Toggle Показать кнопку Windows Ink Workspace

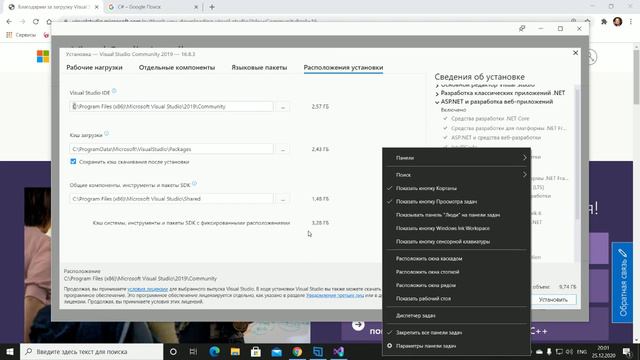click(456, 228)
